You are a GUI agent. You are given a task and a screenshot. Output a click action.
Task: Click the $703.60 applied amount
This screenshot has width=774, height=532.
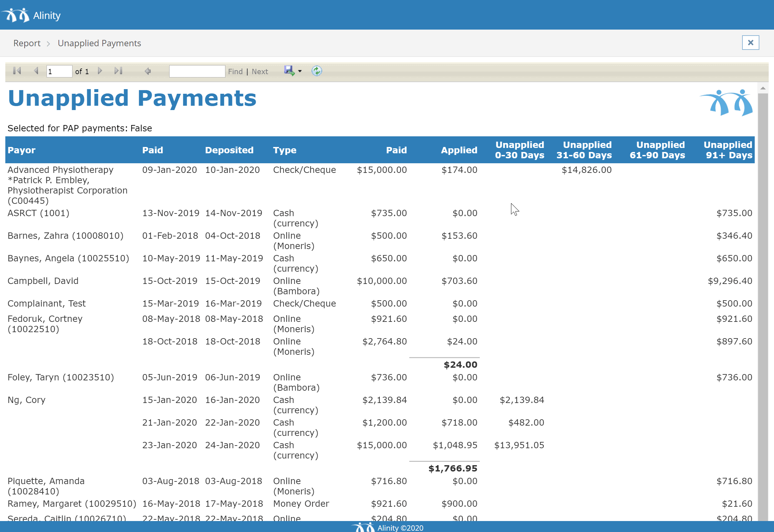(x=459, y=281)
